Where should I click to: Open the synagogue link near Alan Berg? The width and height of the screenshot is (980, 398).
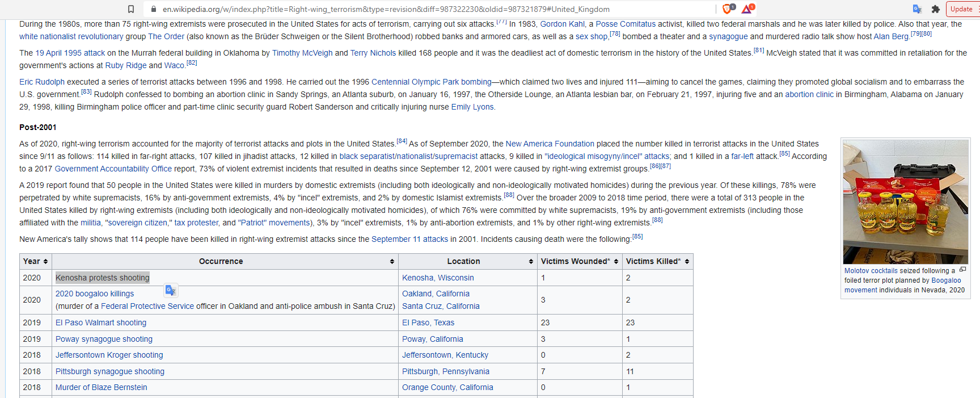(x=728, y=36)
